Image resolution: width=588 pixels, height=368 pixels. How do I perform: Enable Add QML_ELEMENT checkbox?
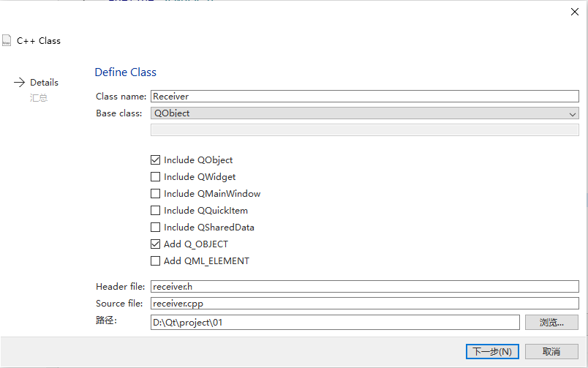point(155,260)
